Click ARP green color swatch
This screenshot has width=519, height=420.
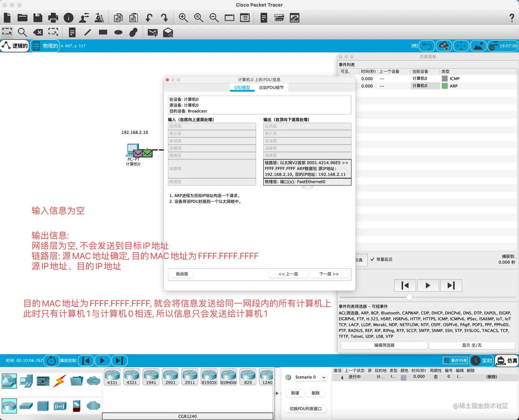(445, 86)
